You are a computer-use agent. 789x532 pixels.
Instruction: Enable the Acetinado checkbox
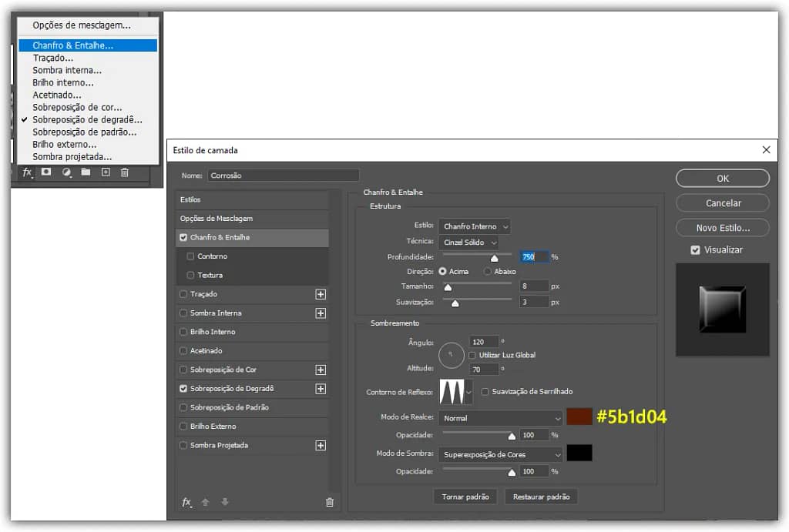(183, 350)
